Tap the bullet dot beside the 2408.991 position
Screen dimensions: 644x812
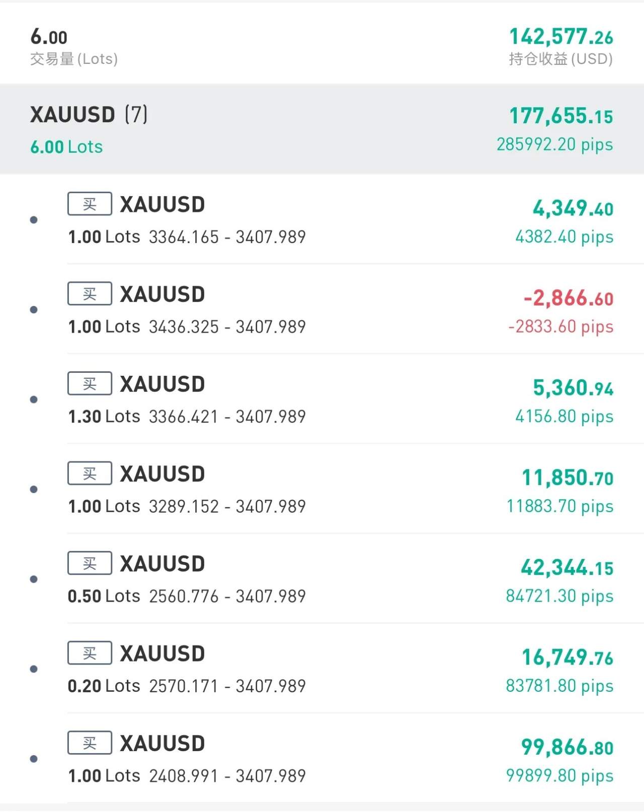pyautogui.click(x=34, y=759)
